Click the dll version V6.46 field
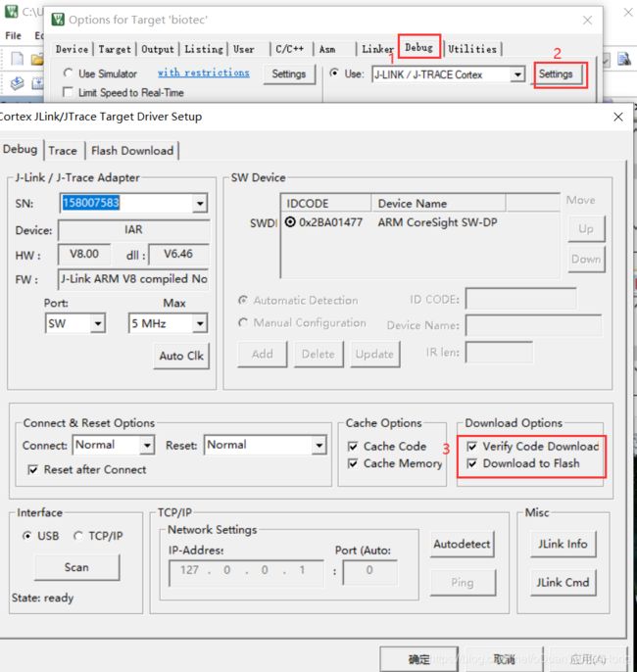Viewport: 637px width, 672px height. [178, 254]
